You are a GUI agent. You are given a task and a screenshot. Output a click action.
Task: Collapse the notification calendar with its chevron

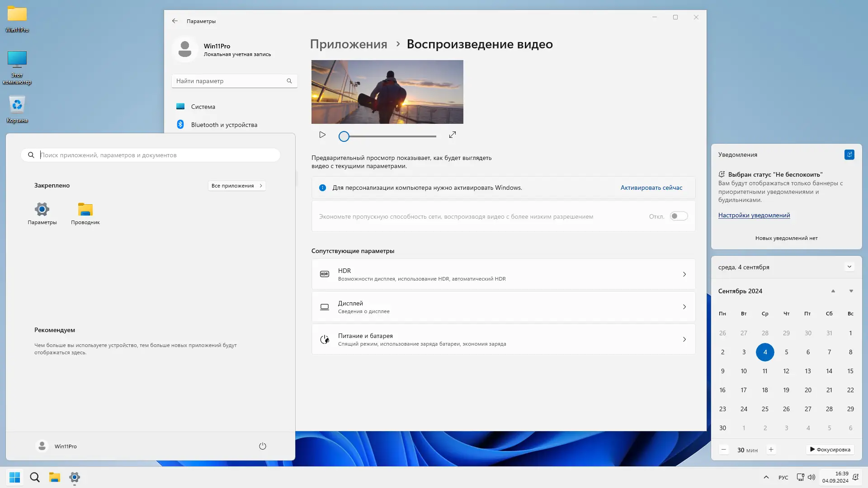pyautogui.click(x=850, y=267)
